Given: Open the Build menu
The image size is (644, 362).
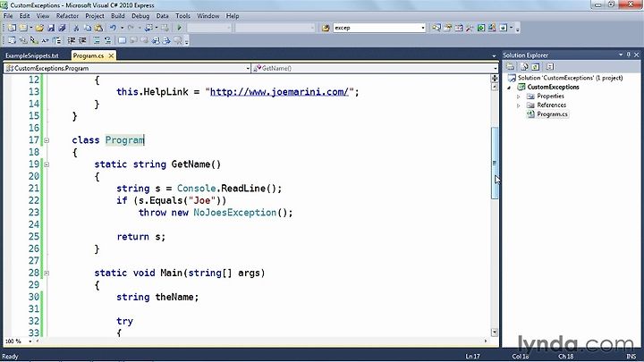Looking at the screenshot, I should [x=117, y=16].
